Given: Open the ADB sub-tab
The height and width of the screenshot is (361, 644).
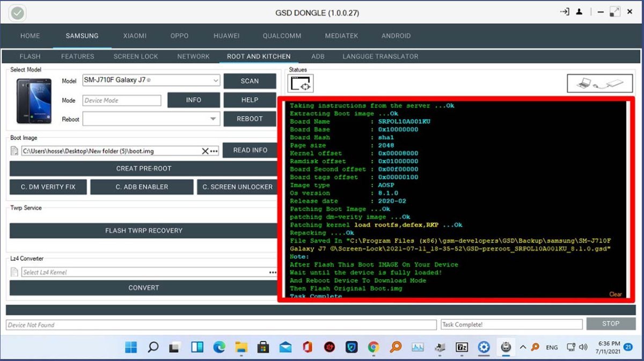Looking at the screenshot, I should pyautogui.click(x=318, y=56).
